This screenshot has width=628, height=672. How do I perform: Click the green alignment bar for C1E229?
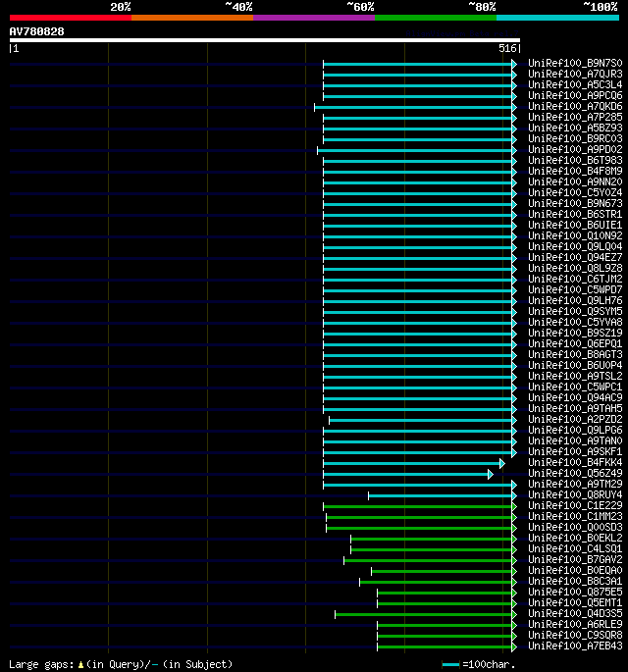click(420, 506)
